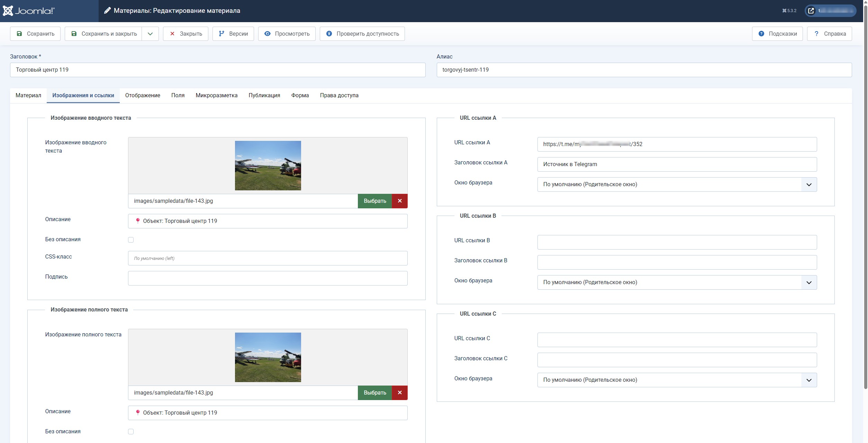Switch to the Материал tab
The height and width of the screenshot is (443, 868).
[x=28, y=96]
